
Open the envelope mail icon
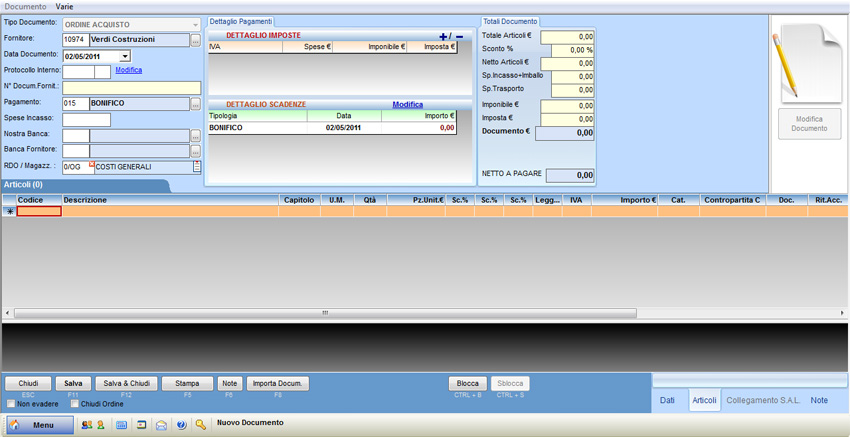161,425
